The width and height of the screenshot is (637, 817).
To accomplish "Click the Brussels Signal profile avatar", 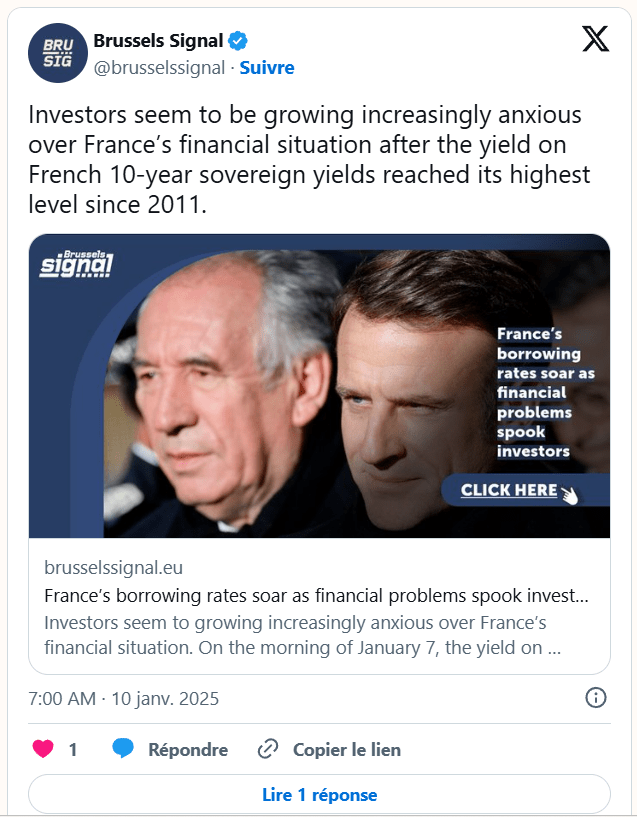I will pos(58,53).
